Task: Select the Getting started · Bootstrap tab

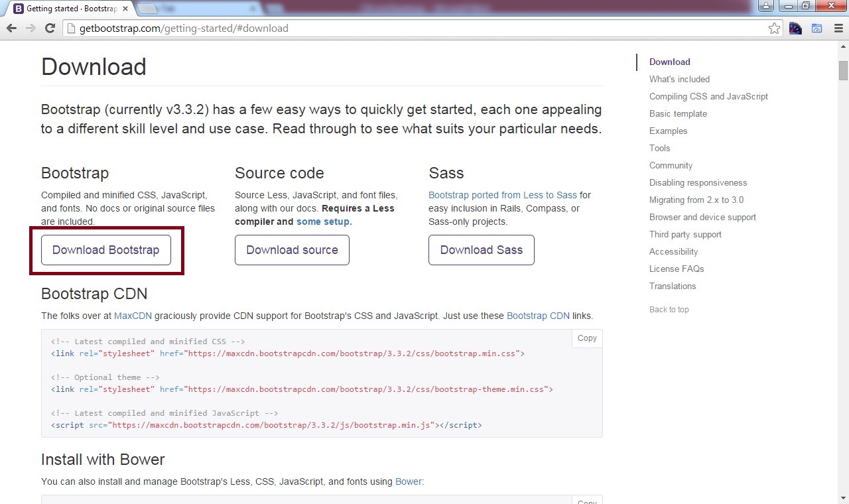Action: [x=72, y=9]
